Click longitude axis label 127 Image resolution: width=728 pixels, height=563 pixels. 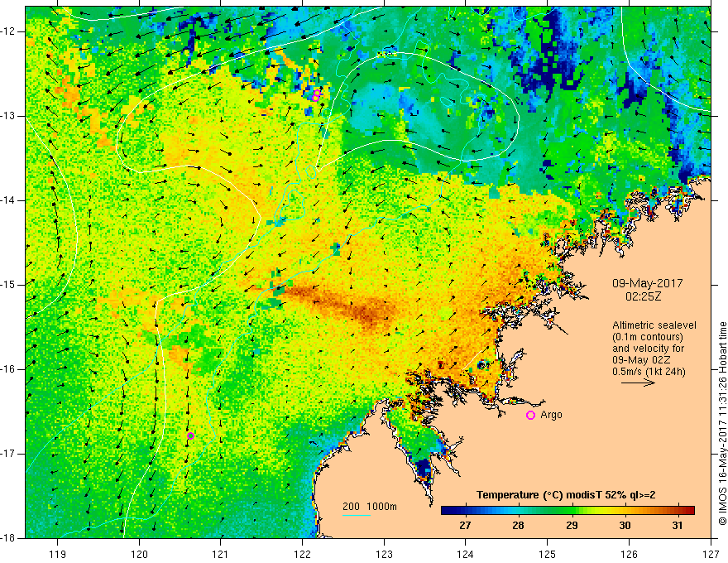711,554
